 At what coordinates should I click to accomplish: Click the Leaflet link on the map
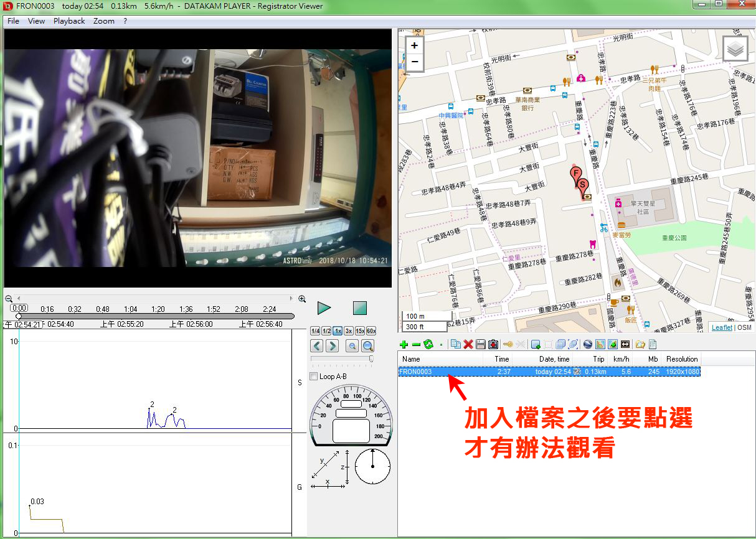pyautogui.click(x=722, y=327)
